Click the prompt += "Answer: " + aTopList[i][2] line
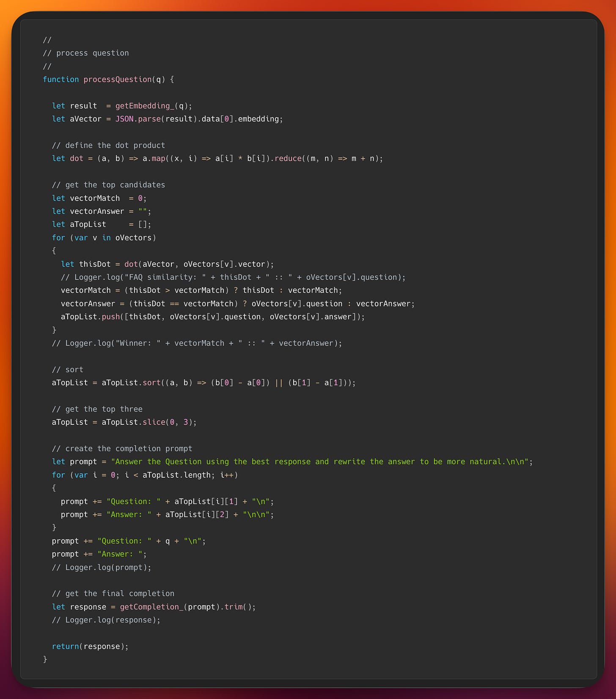616x699 pixels. tap(168, 515)
